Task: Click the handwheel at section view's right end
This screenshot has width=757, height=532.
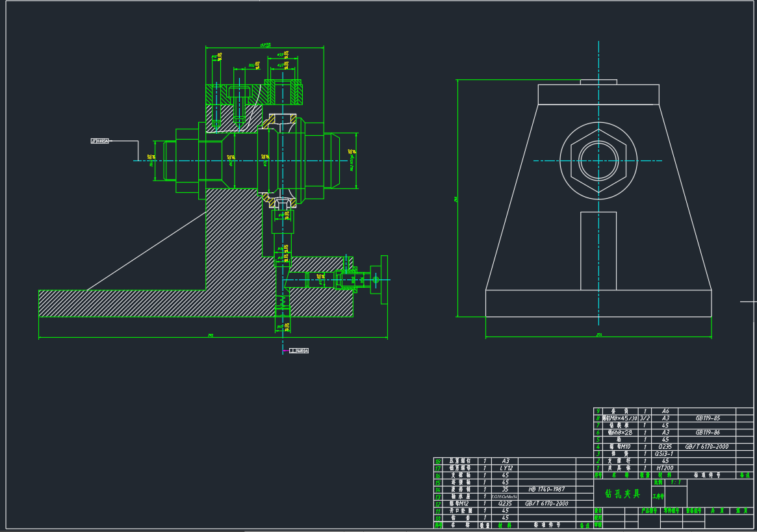Action: (x=384, y=280)
